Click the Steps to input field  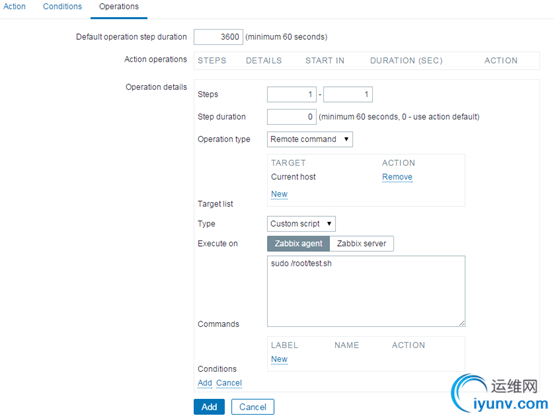pos(348,94)
